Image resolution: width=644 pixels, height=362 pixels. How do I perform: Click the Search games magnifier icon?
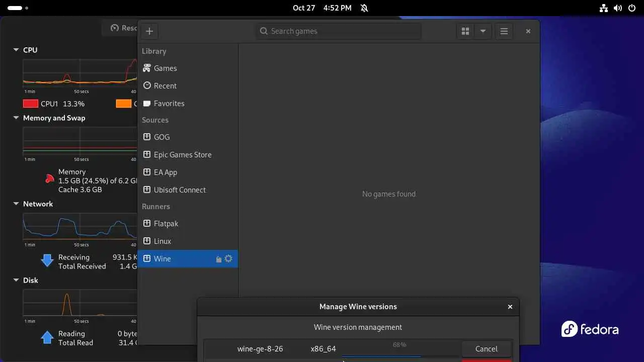(264, 31)
